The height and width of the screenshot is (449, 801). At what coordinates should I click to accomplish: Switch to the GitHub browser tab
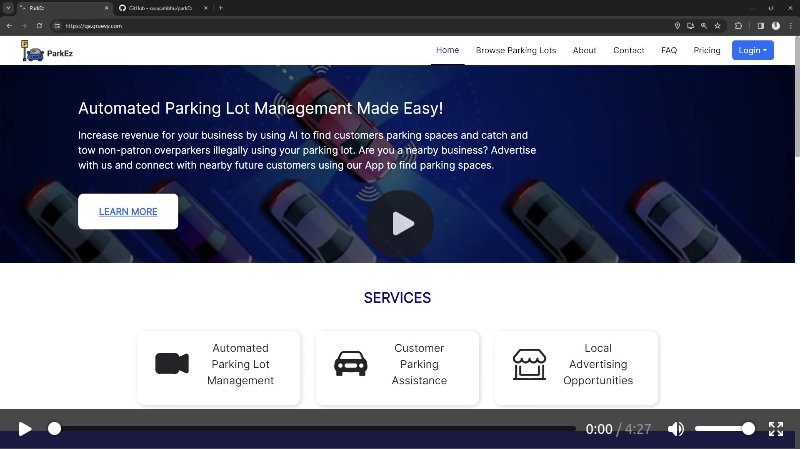160,7
